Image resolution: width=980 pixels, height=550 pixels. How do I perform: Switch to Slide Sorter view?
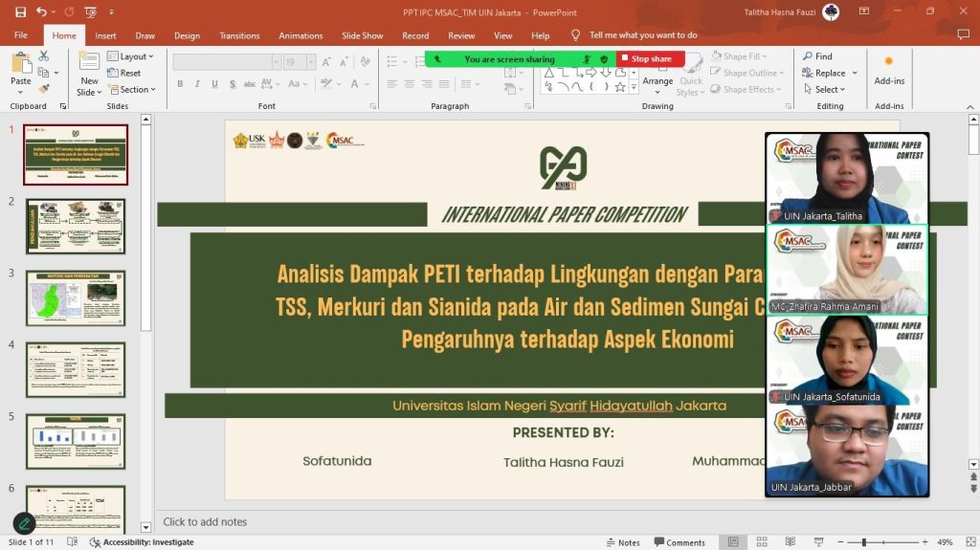click(762, 542)
